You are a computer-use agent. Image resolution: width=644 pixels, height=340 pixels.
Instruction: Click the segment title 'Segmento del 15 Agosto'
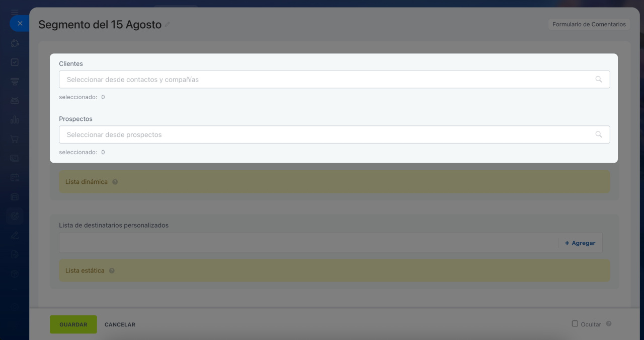100,24
